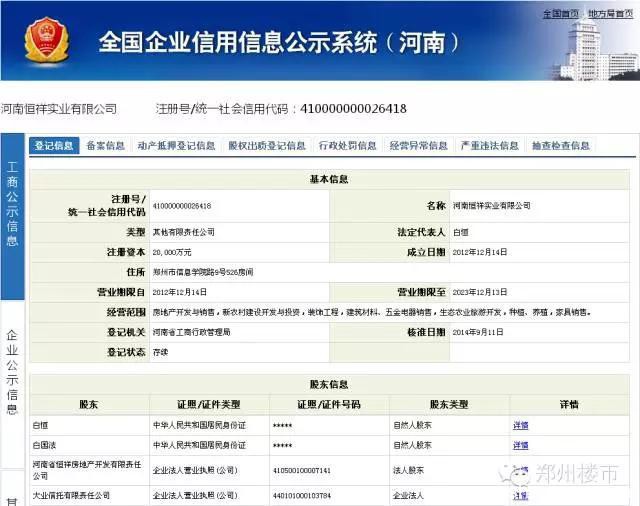Click registration number value in basic info table
The height and width of the screenshot is (506, 640).
pos(182,206)
